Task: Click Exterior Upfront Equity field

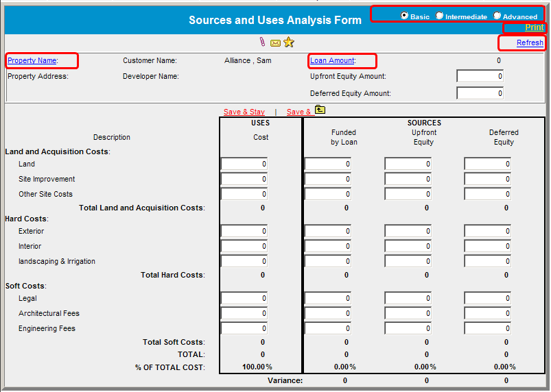Action: (408, 231)
